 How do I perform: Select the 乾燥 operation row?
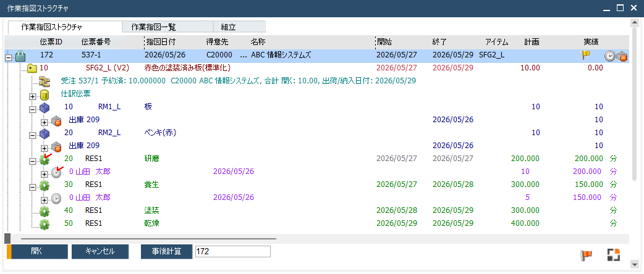click(x=316, y=224)
